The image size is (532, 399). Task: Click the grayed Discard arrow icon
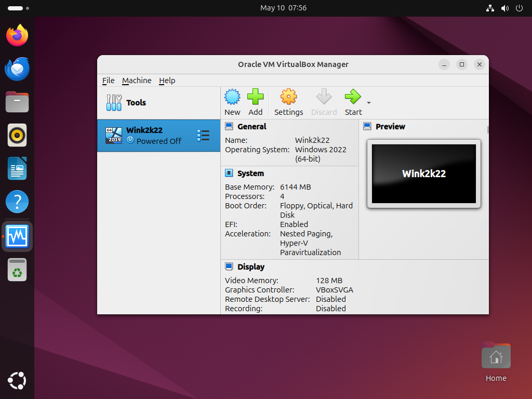click(x=324, y=97)
